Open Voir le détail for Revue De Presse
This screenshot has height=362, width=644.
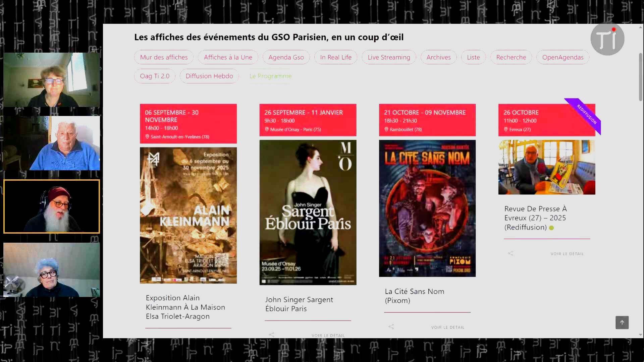[567, 254]
